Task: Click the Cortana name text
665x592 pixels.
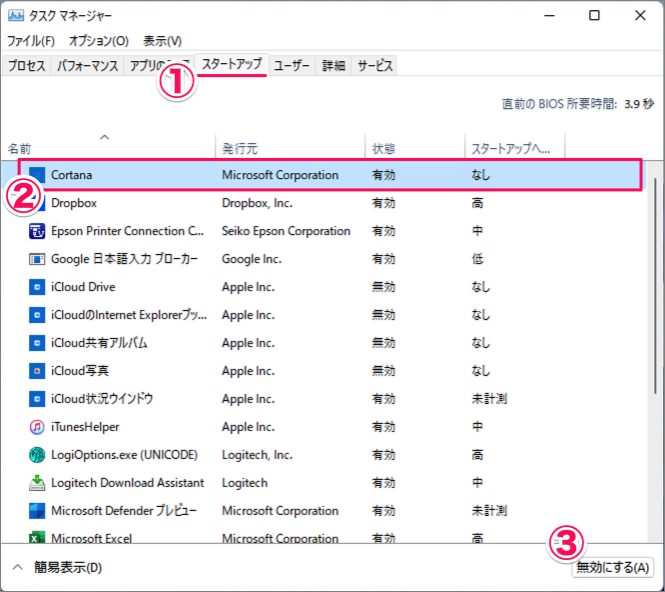Action: click(71, 175)
